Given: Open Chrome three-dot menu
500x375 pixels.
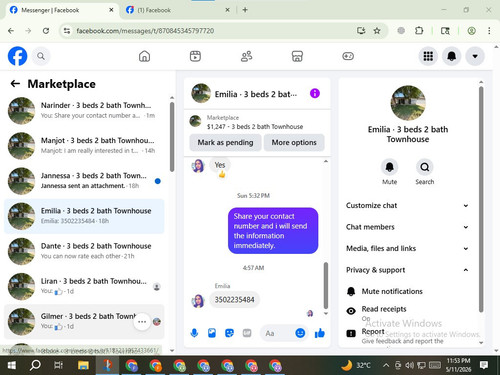Looking at the screenshot, I should click(489, 31).
